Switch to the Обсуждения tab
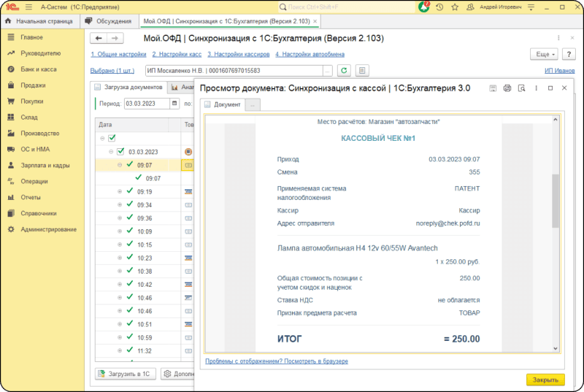Image resolution: width=584 pixels, height=392 pixels. point(108,21)
